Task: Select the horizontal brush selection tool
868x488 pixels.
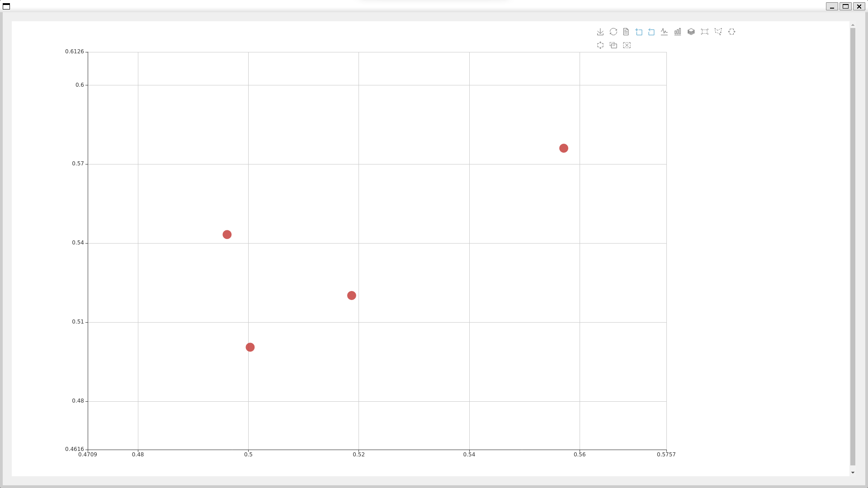Action: point(732,32)
